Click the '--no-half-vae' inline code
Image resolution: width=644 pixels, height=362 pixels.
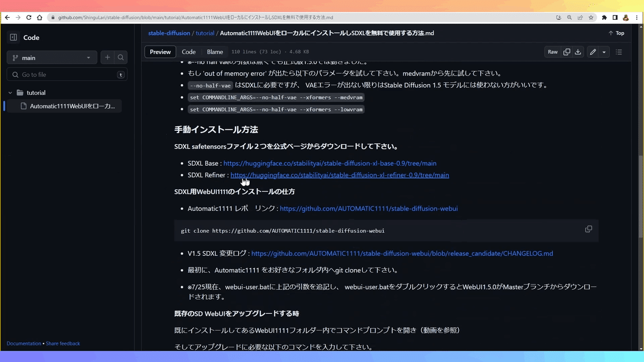(x=210, y=85)
